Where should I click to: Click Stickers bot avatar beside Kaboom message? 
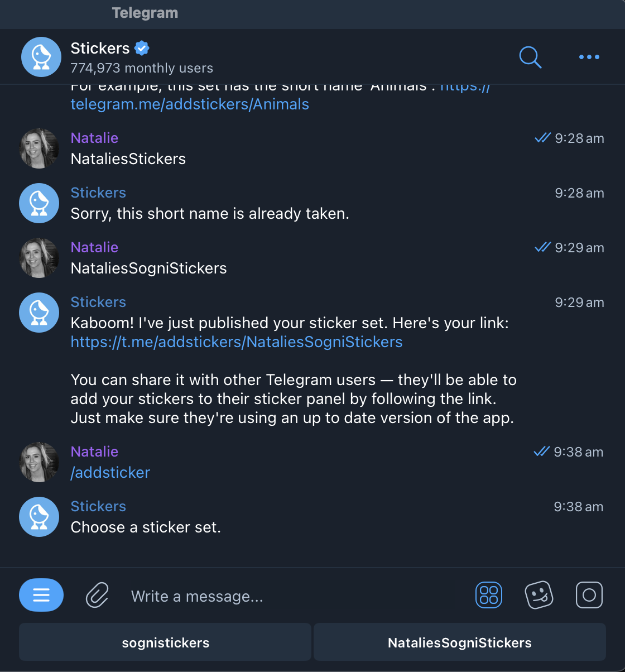(39, 313)
